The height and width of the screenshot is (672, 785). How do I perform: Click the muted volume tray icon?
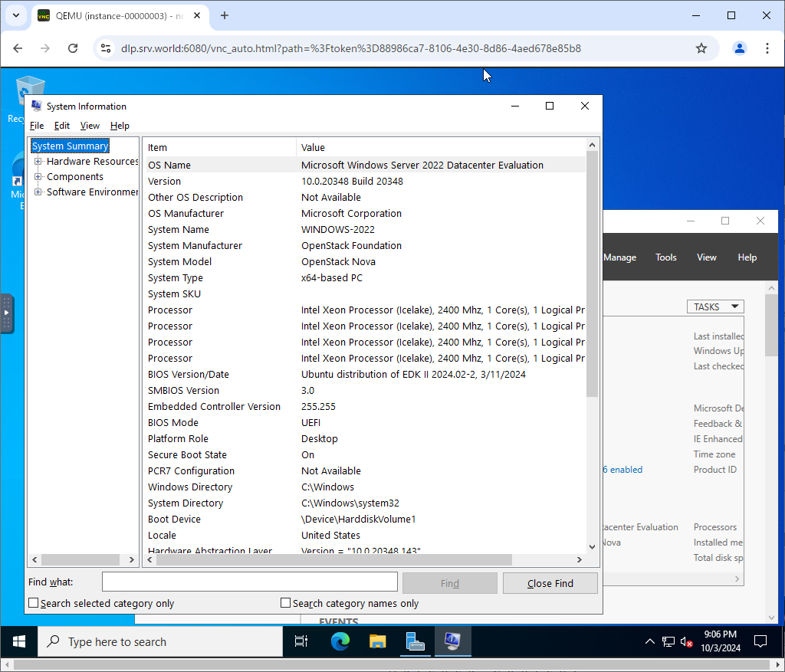686,642
